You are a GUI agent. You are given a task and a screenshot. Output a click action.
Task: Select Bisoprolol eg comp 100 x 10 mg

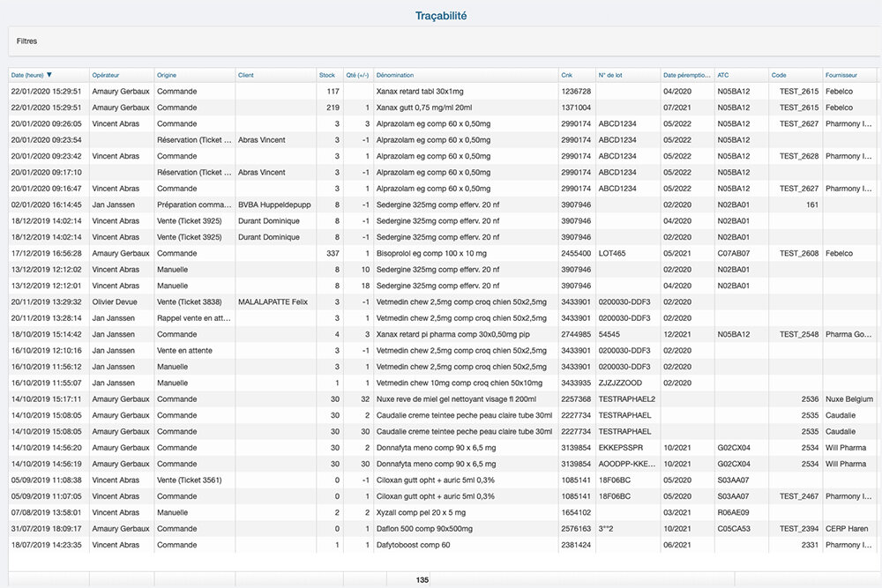tap(431, 254)
